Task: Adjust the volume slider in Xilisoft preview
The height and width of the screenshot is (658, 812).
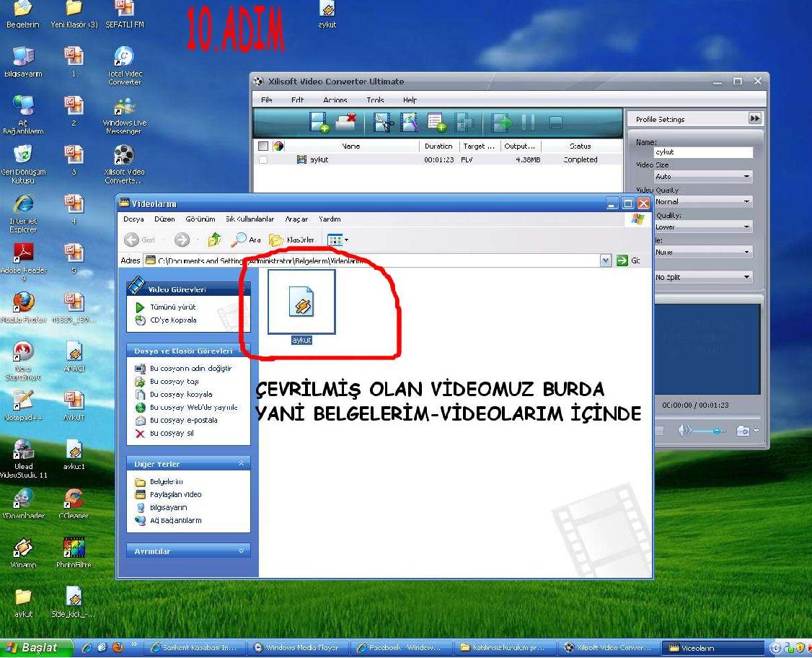Action: coord(718,431)
